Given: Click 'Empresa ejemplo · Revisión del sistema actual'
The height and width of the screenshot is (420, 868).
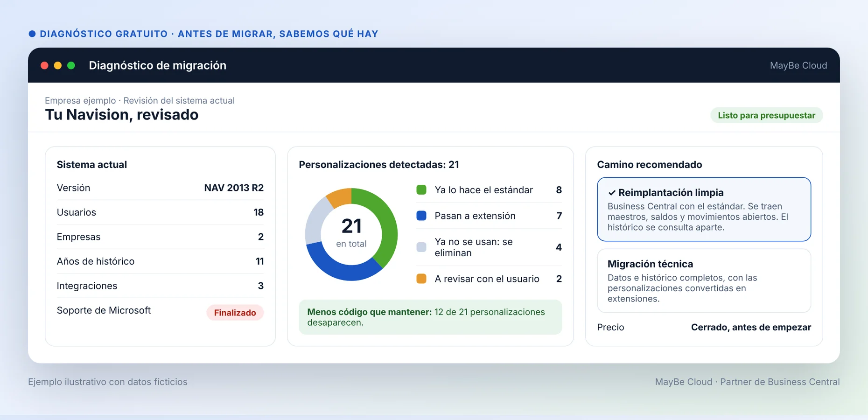Looking at the screenshot, I should (x=140, y=100).
